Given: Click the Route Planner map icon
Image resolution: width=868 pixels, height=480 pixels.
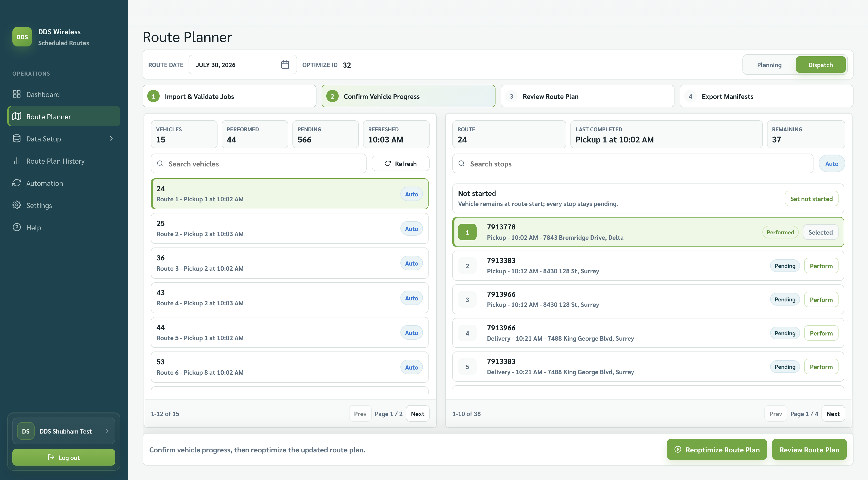Looking at the screenshot, I should (17, 116).
